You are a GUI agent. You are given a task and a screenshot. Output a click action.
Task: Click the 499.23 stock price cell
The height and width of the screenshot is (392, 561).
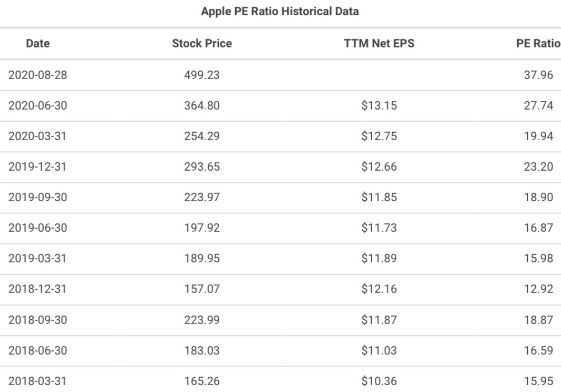coord(202,75)
